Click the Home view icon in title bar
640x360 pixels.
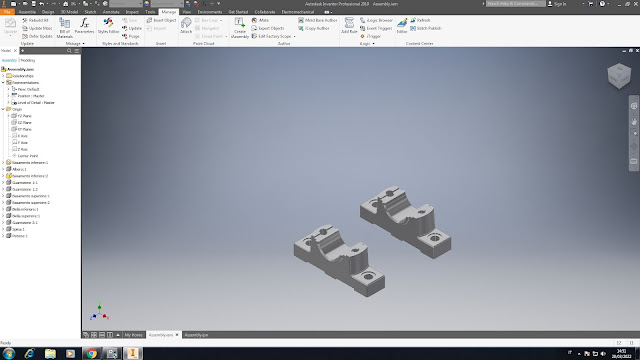65,4
